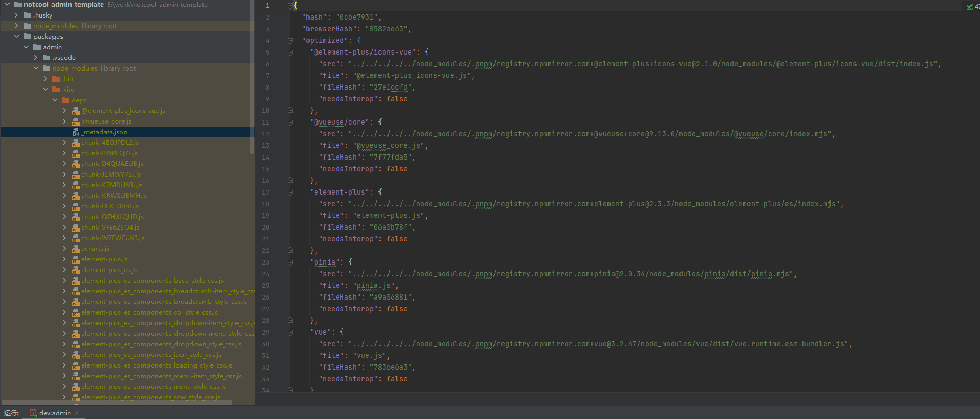Expand the top-level node_modules library root chevron

tap(17, 25)
